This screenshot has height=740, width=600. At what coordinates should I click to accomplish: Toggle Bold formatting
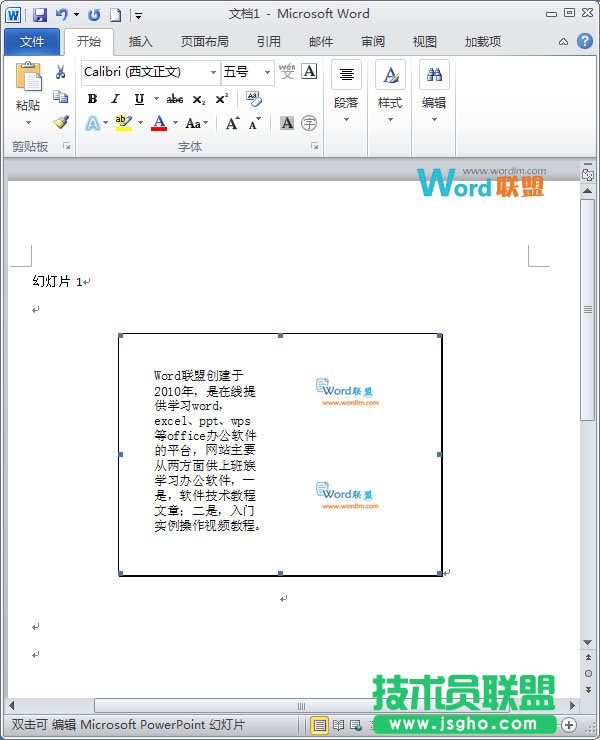(92, 99)
